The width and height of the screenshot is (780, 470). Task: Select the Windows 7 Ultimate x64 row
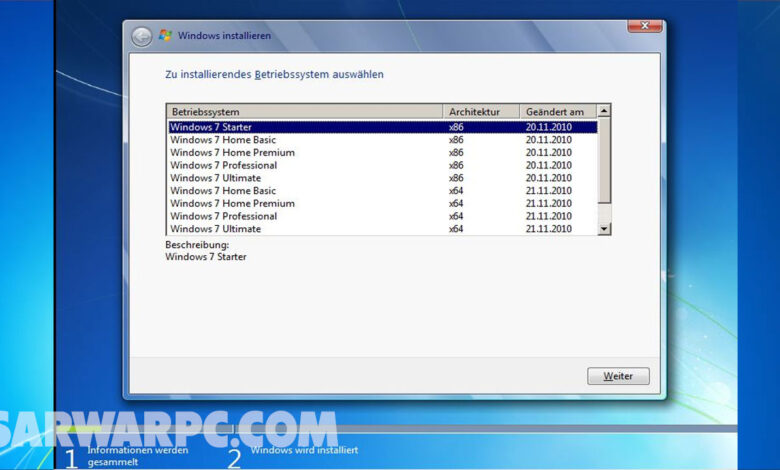tap(383, 229)
